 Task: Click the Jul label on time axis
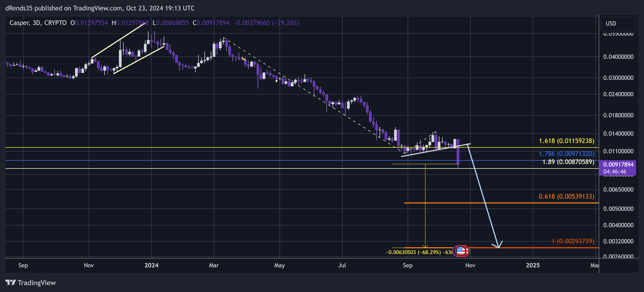[x=342, y=265]
